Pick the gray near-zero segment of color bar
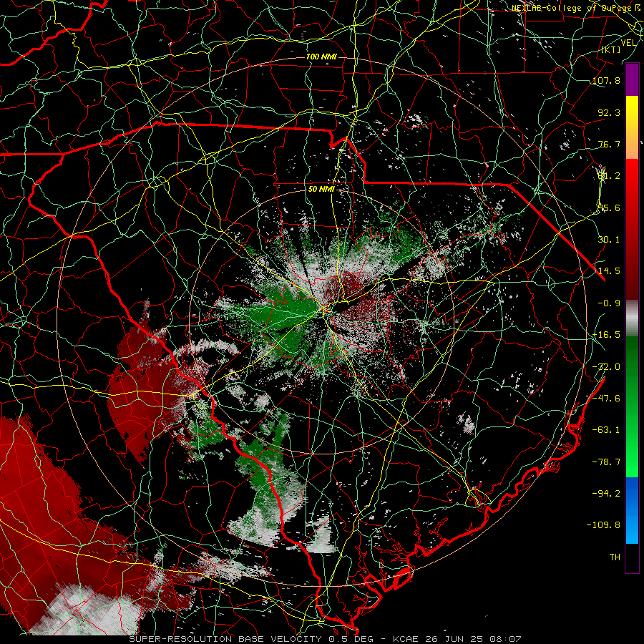The image size is (644, 644). [632, 318]
